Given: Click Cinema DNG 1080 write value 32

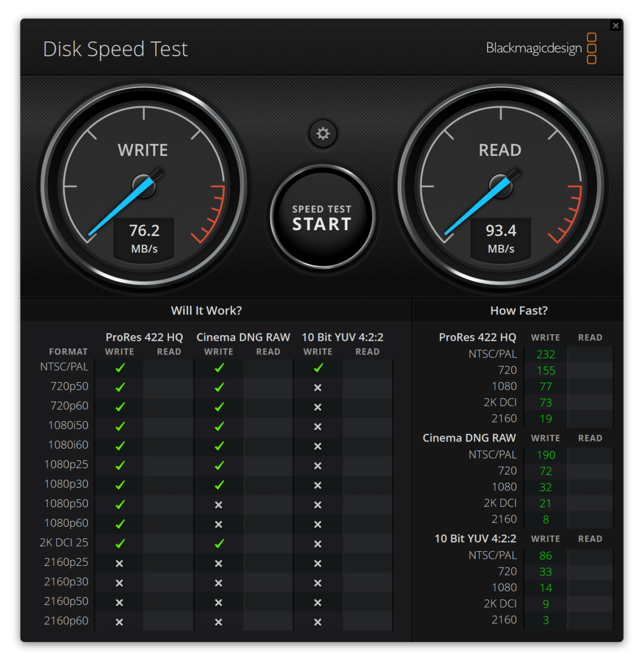Looking at the screenshot, I should coord(545,487).
